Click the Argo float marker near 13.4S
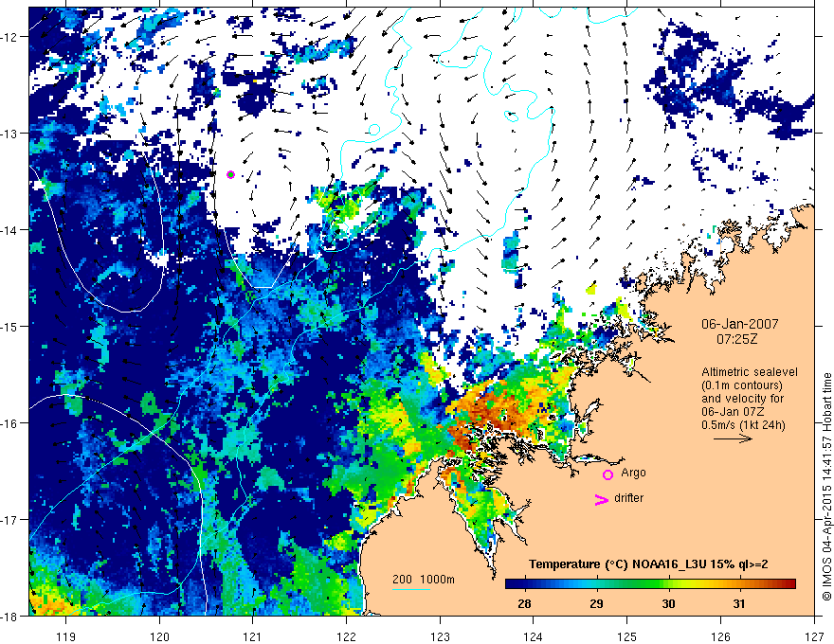The image size is (834, 644). [230, 174]
